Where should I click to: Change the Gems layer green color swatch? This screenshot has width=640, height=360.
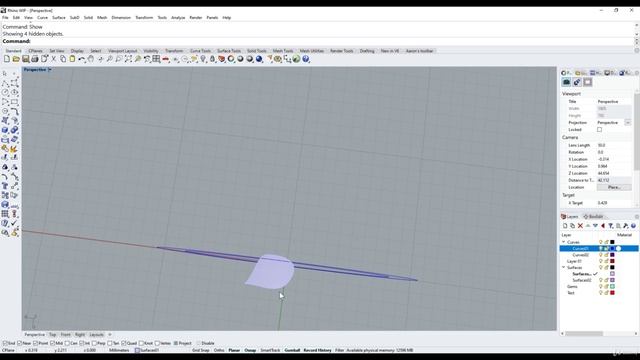tap(612, 287)
